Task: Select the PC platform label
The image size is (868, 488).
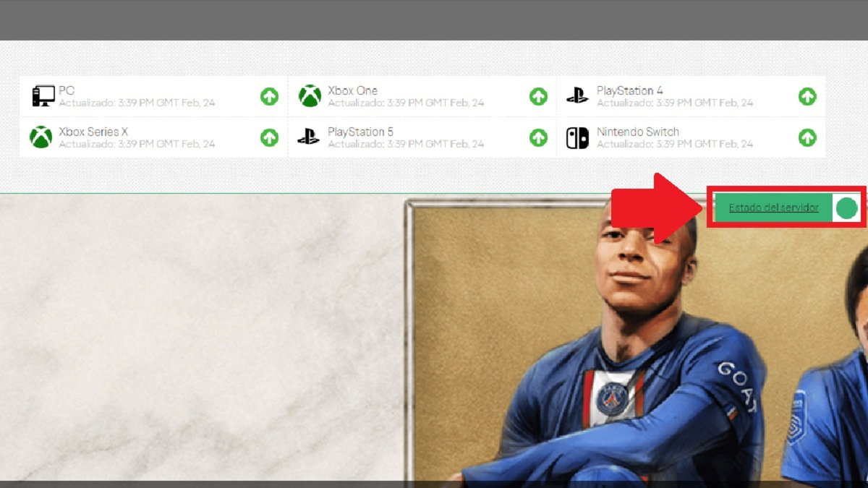Action: [x=67, y=90]
